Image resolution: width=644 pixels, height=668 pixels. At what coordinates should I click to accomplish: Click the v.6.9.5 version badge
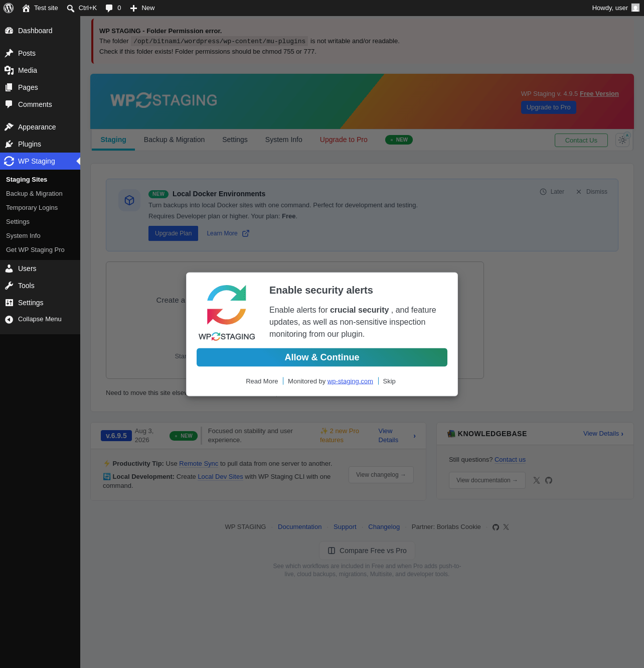[116, 436]
